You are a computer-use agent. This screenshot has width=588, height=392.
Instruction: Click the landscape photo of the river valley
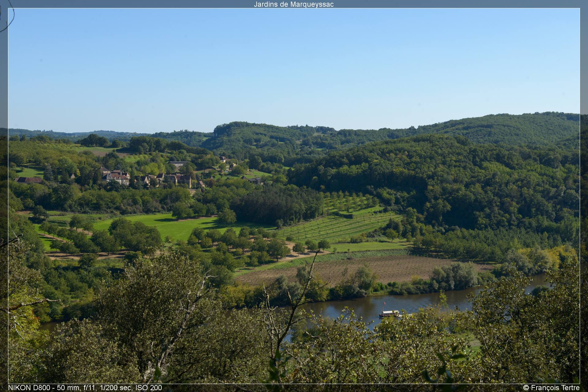pyautogui.click(x=294, y=196)
